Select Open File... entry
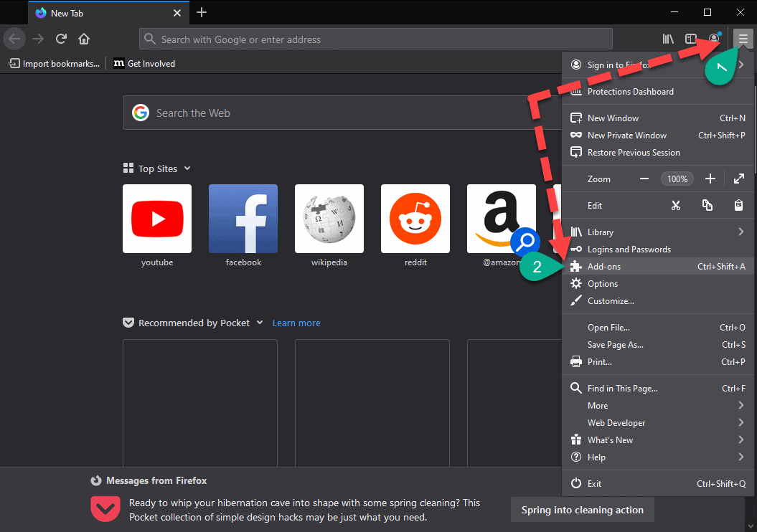 click(x=657, y=328)
